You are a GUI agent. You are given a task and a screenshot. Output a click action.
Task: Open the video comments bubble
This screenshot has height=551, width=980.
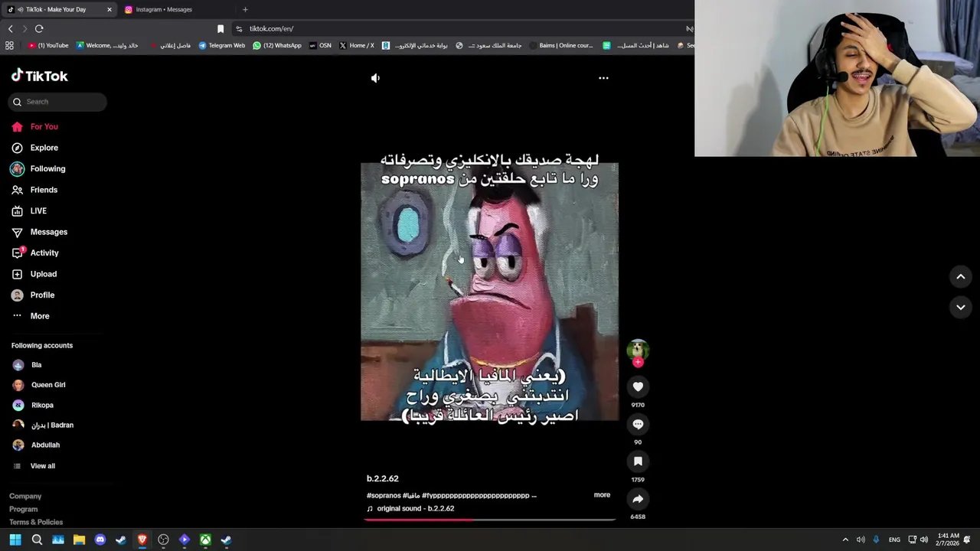coord(638,425)
